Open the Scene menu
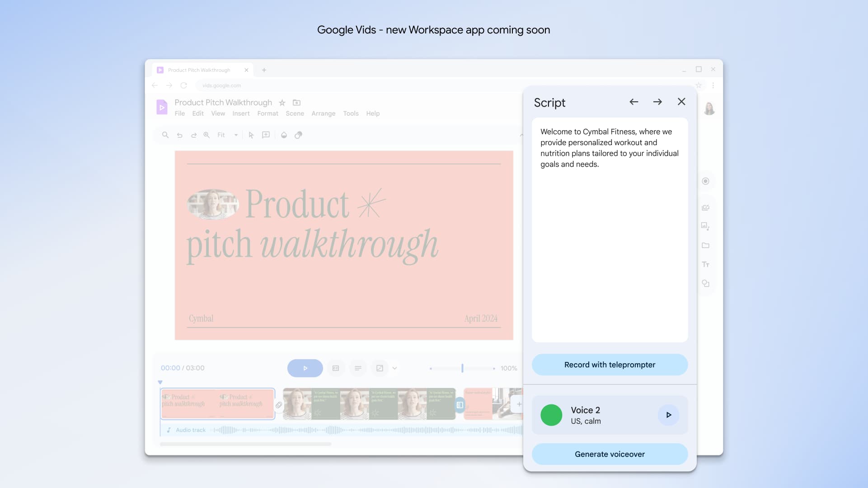Screen dimensions: 868x488 [295, 113]
